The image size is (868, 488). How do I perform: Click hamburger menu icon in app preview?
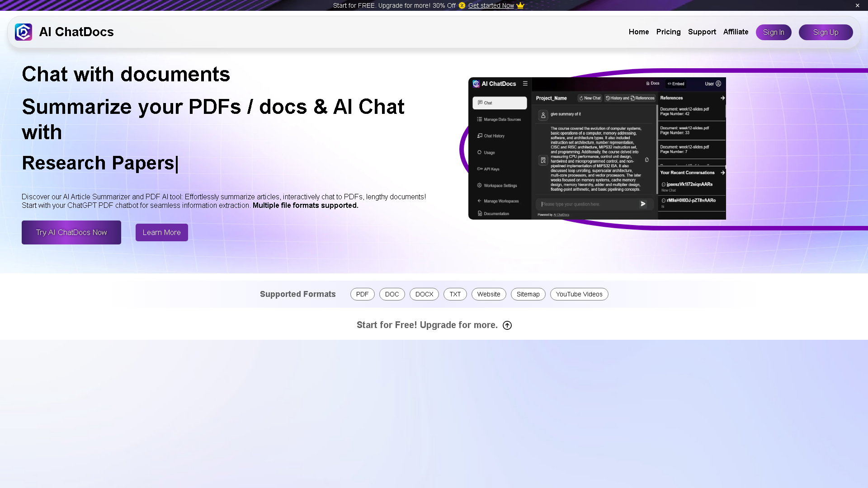point(525,84)
